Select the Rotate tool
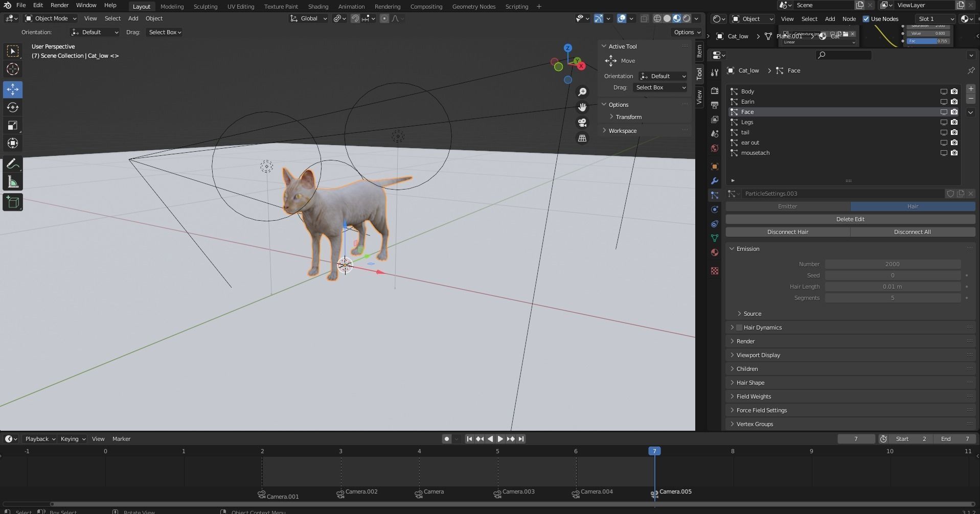The image size is (980, 514). pos(13,107)
